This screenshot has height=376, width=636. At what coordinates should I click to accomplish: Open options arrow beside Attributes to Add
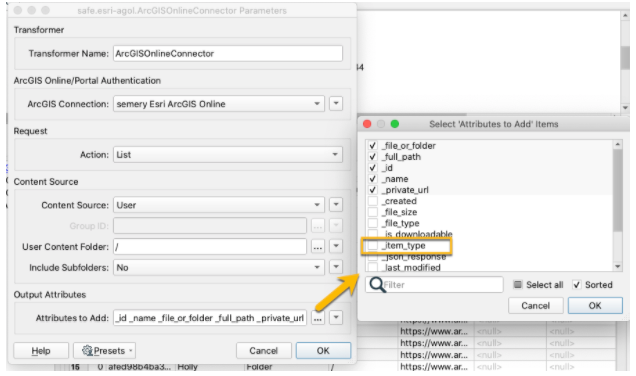(x=336, y=318)
